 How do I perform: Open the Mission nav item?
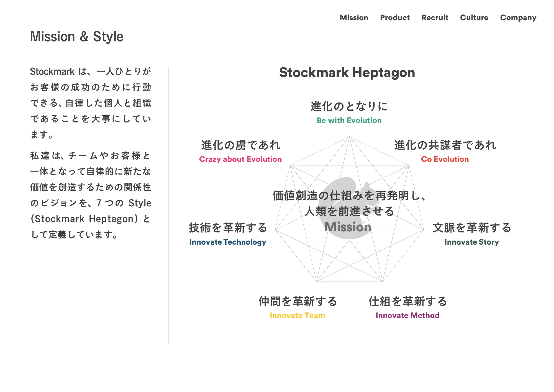pyautogui.click(x=354, y=18)
